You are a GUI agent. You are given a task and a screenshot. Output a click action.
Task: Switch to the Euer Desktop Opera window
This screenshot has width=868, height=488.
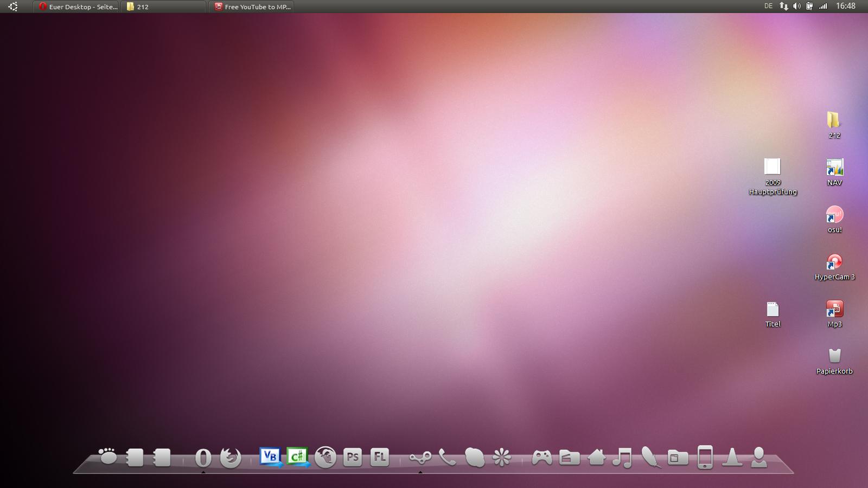coord(77,7)
